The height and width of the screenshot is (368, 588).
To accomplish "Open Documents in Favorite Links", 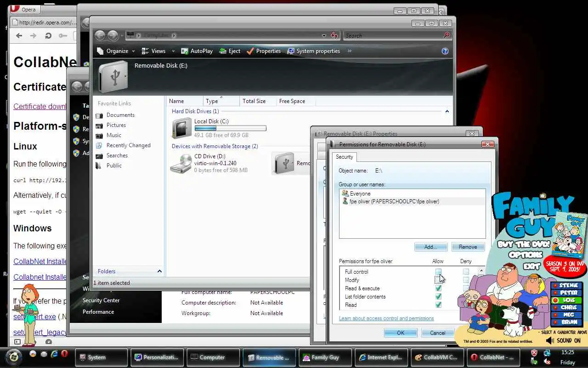I will pyautogui.click(x=120, y=115).
